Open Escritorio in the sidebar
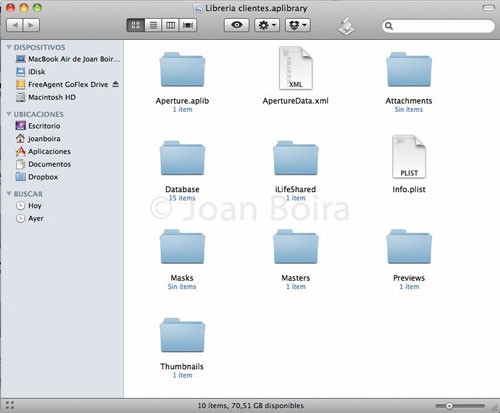 click(x=38, y=126)
